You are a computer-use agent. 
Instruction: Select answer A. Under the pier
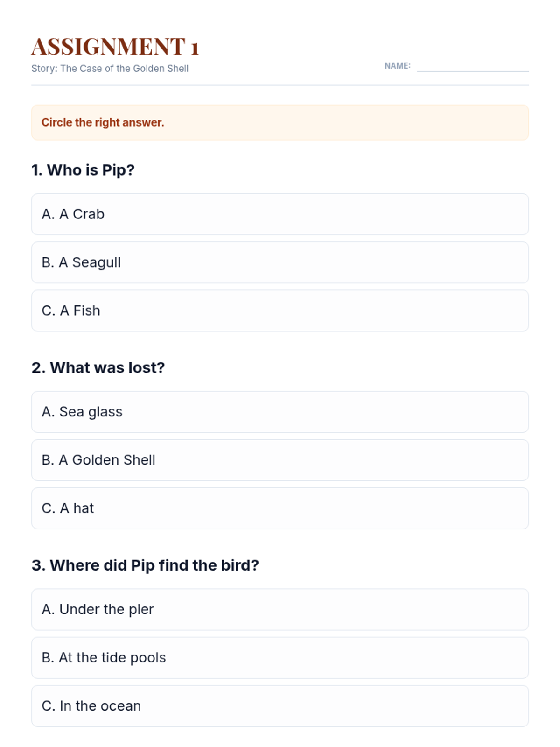280,609
